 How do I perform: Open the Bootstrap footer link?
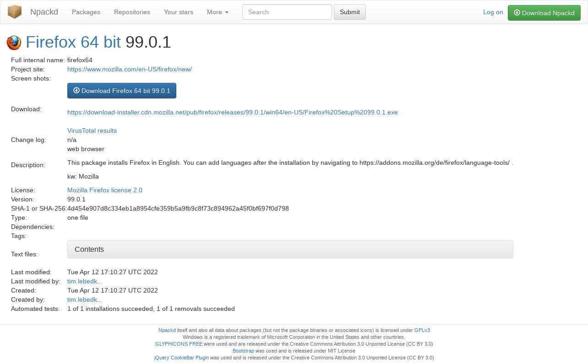[x=243, y=351]
